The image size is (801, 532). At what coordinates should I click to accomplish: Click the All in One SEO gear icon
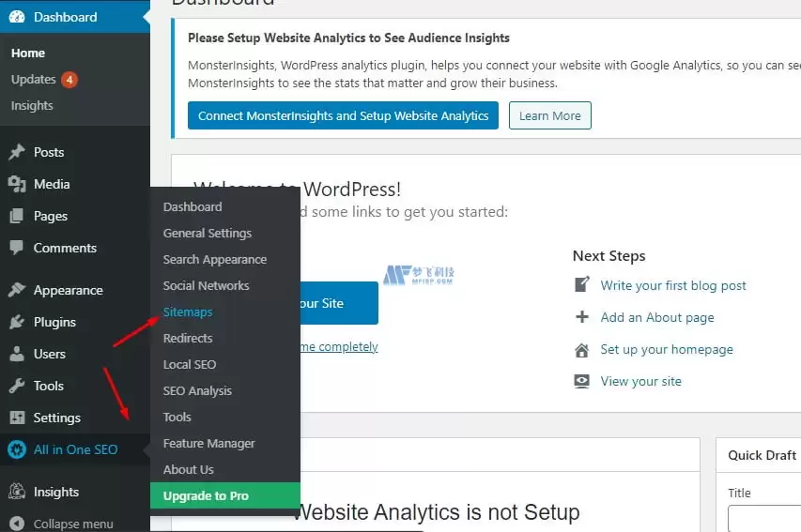[x=17, y=449]
